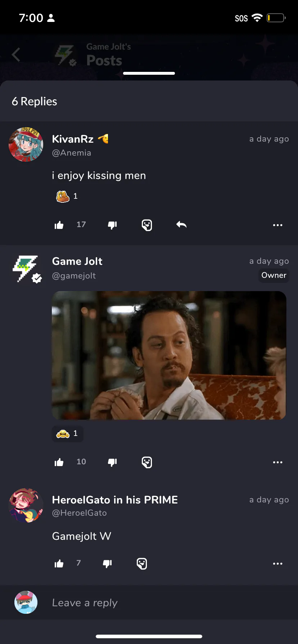
Task: Add a sticker to KivanRz's comment
Action: pyautogui.click(x=147, y=225)
